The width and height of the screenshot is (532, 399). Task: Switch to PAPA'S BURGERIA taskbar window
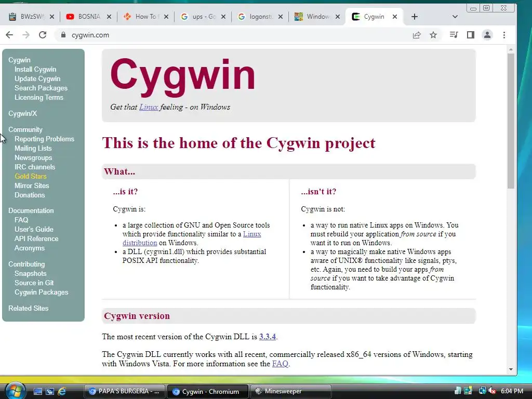click(x=125, y=391)
